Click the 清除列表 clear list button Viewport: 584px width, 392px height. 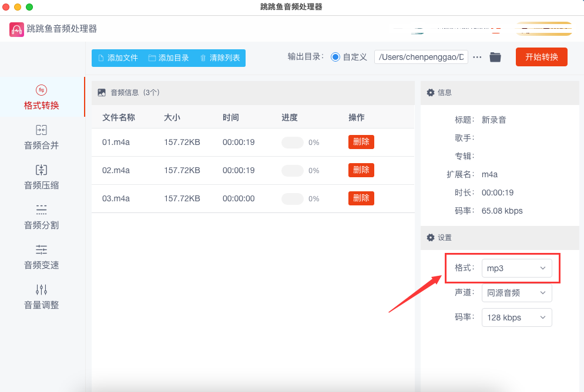click(x=220, y=58)
